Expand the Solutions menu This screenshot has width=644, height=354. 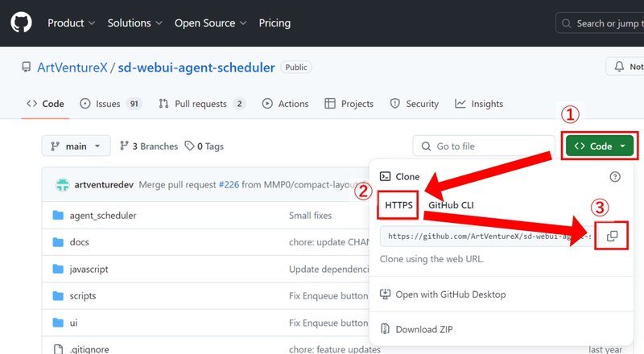[x=134, y=23]
